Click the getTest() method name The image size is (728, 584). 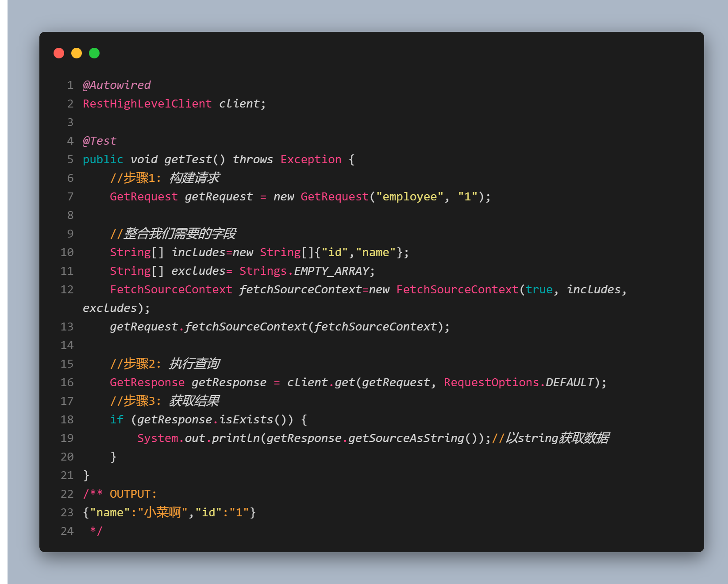click(195, 159)
